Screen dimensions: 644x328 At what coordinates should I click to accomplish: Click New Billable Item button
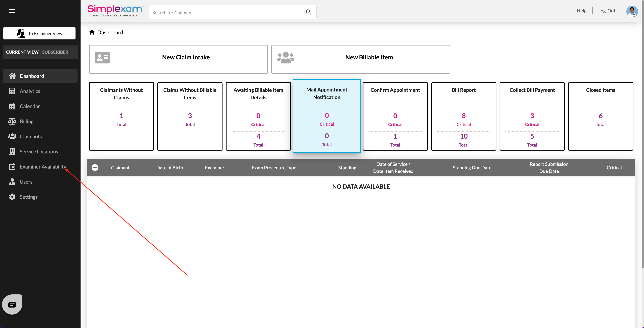click(x=360, y=59)
